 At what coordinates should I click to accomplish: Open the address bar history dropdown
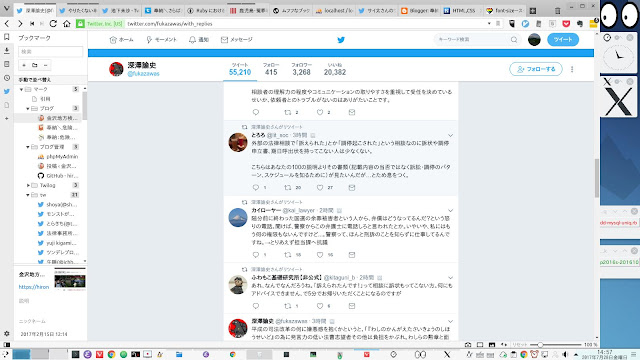489,24
